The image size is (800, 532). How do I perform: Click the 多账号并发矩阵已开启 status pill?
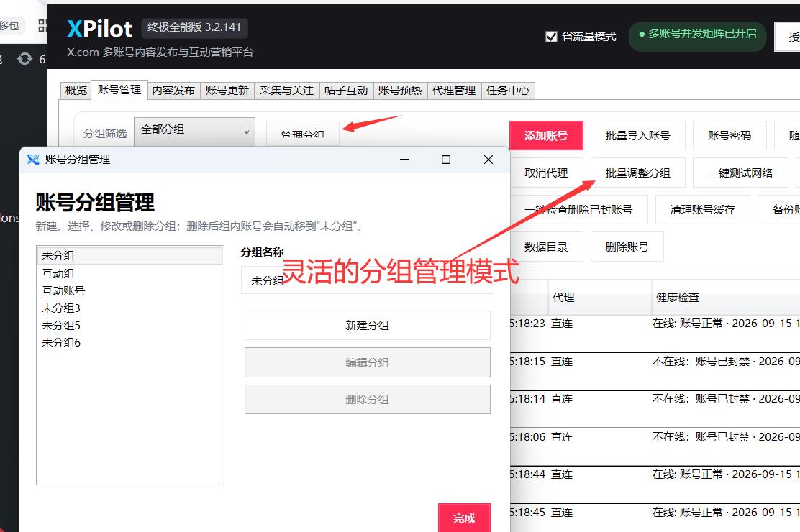tap(697, 35)
